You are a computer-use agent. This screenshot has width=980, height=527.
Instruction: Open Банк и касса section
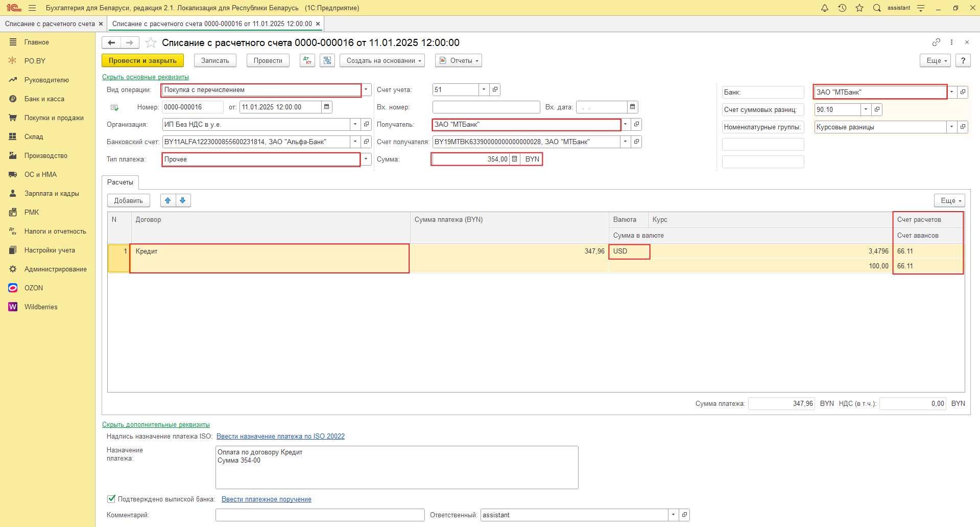44,99
